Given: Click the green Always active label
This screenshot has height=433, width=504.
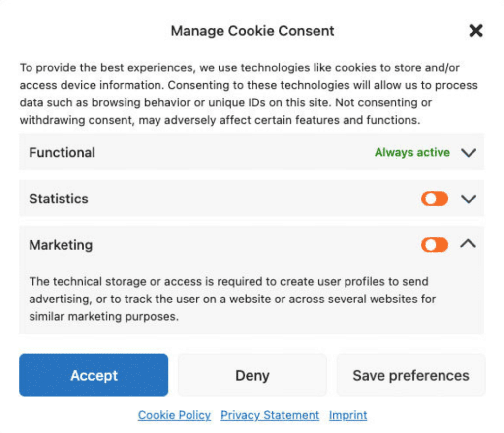Looking at the screenshot, I should (x=412, y=153).
